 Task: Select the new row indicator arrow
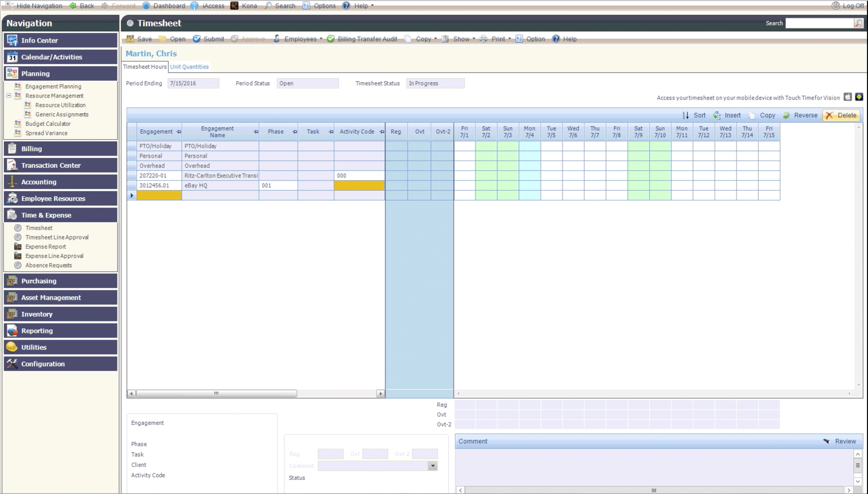point(132,195)
